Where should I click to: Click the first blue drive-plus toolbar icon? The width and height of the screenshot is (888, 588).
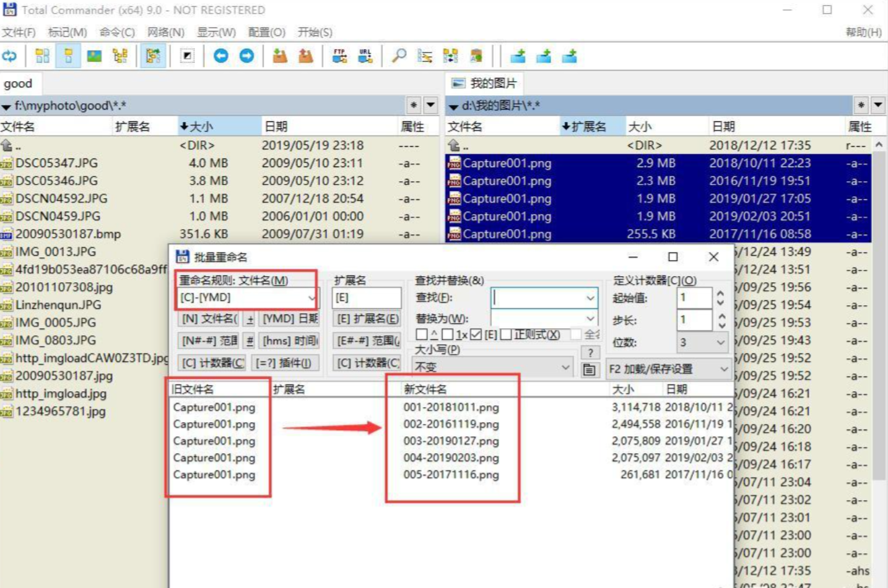pyautogui.click(x=518, y=56)
